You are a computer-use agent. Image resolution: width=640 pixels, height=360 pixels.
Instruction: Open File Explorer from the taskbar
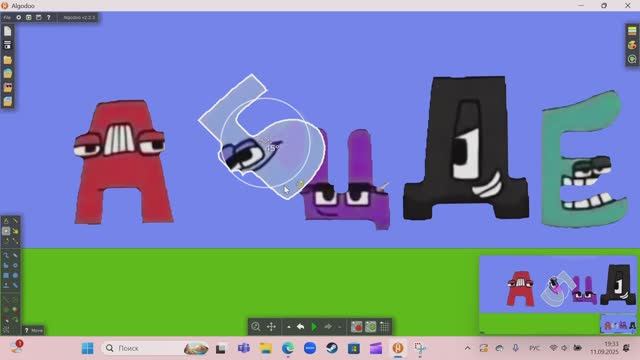pyautogui.click(x=266, y=348)
